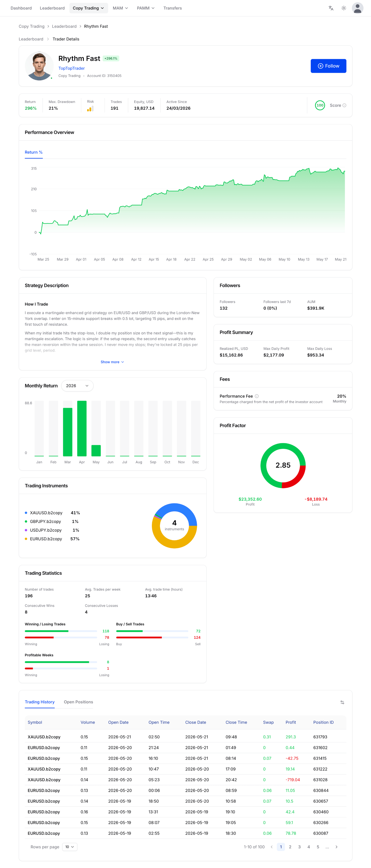Click the blue XAUUSD.b2copy legend dot
371x868 pixels.
point(26,513)
